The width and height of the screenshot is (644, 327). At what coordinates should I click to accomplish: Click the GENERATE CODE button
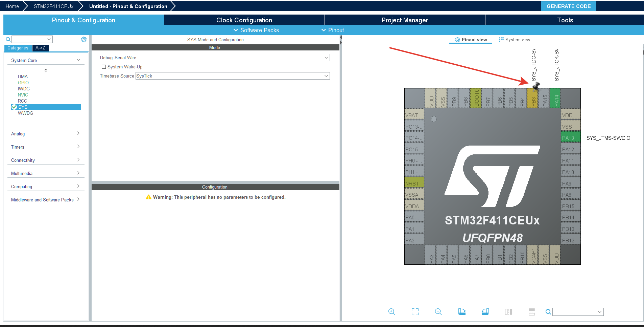click(568, 6)
